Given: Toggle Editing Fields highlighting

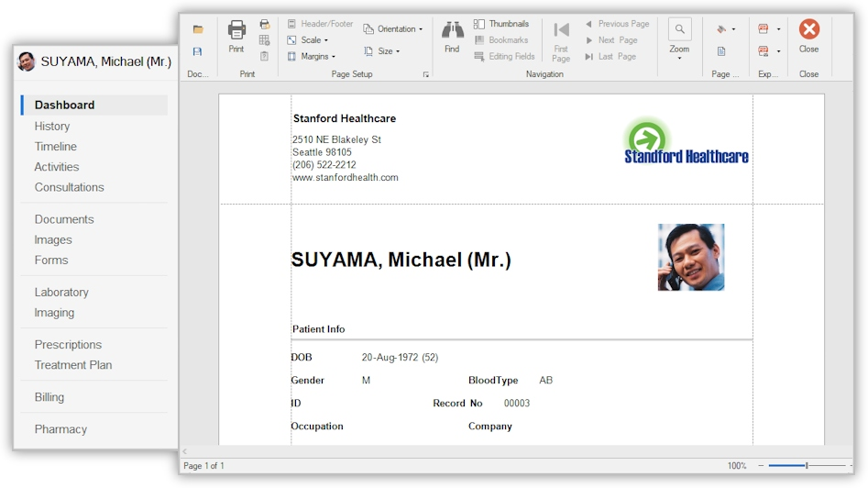Looking at the screenshot, I should pyautogui.click(x=505, y=56).
